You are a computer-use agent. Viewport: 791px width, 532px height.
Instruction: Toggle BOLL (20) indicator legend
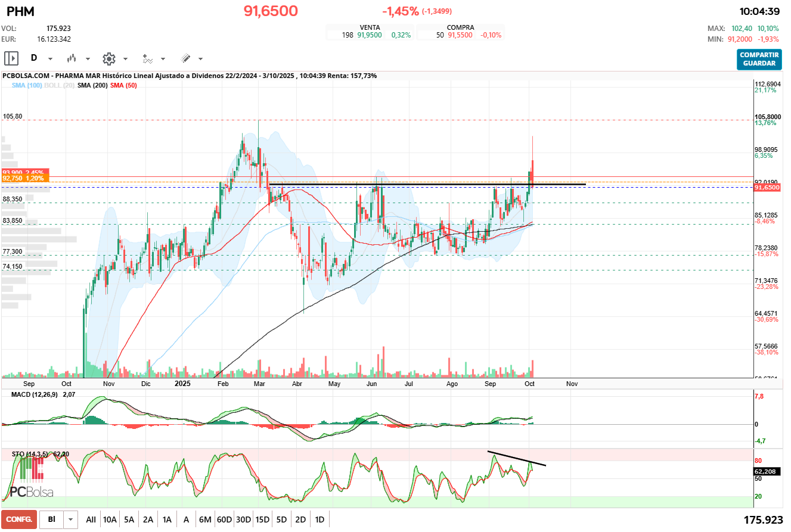(59, 86)
